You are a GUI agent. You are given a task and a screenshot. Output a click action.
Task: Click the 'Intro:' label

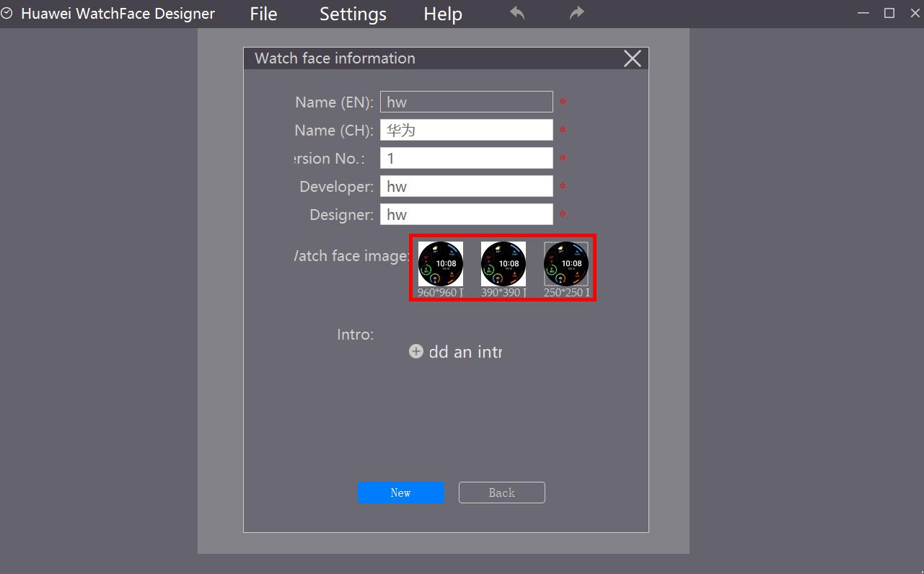(x=355, y=335)
